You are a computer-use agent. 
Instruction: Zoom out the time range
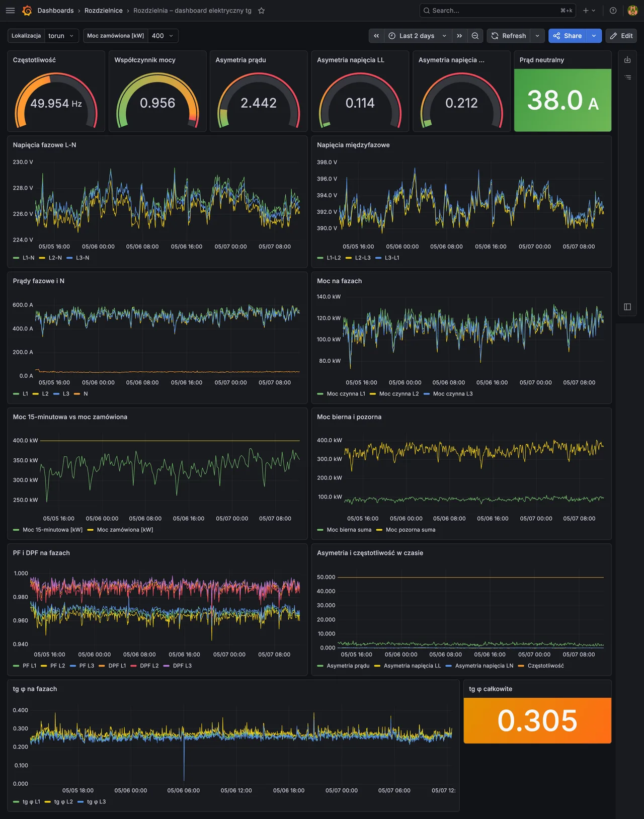pos(475,36)
